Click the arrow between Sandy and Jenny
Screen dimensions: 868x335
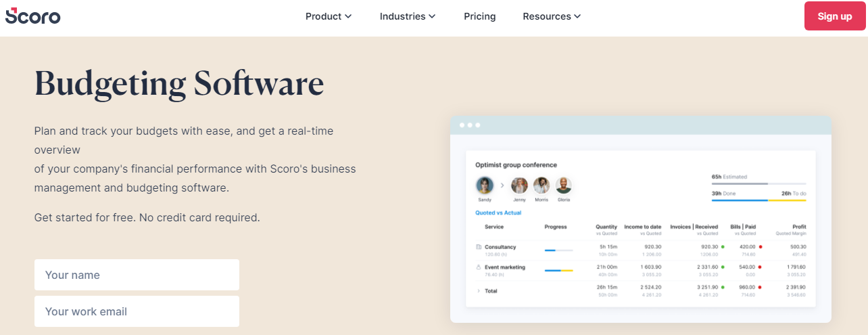coord(502,185)
